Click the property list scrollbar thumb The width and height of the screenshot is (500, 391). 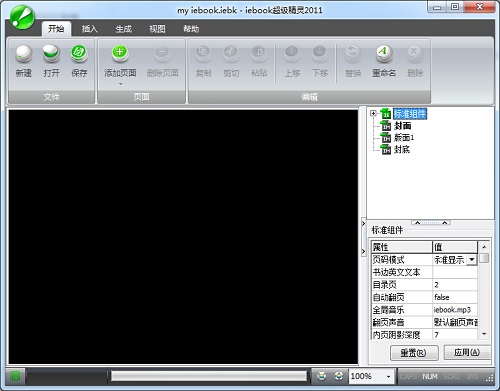click(x=484, y=258)
